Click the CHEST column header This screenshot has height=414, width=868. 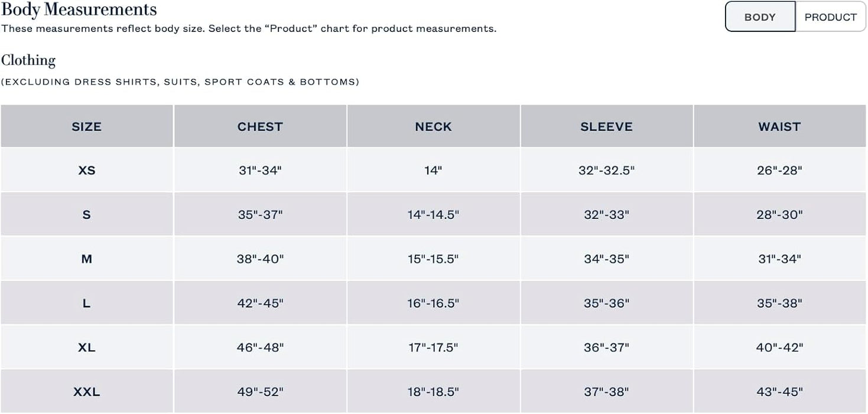[x=260, y=127]
